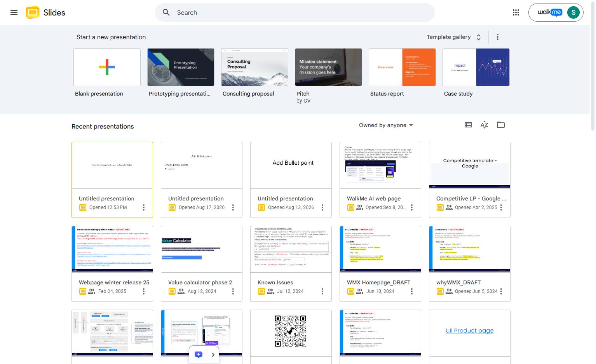Expand the floating panel arrow
Screen dimensions: 596x364
pyautogui.click(x=213, y=355)
